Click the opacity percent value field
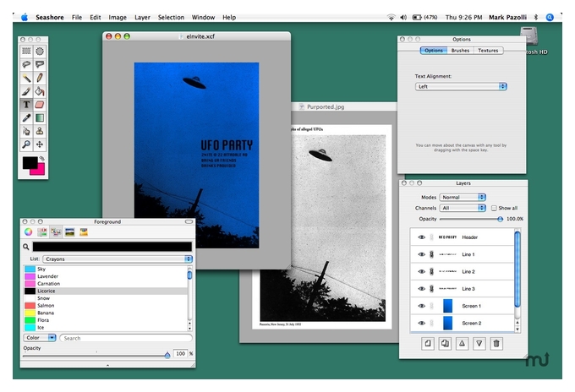575x392 pixels. click(x=180, y=353)
